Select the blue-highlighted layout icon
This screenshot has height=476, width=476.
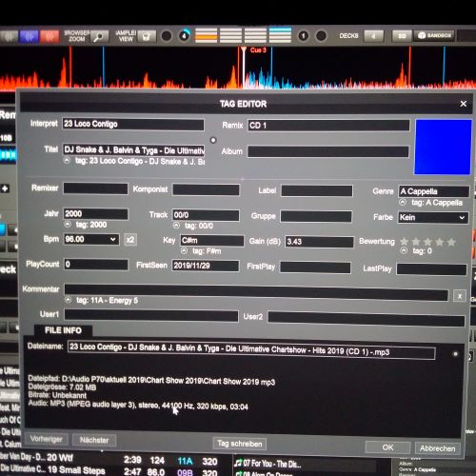pyautogui.click(x=280, y=35)
